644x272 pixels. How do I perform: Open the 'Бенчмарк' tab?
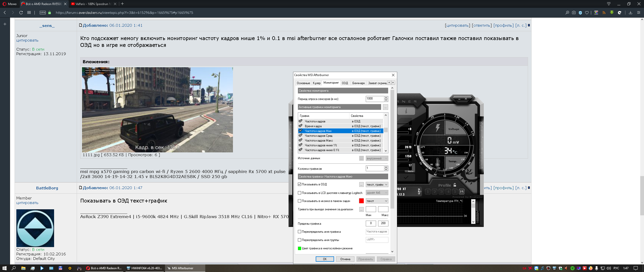(x=358, y=83)
